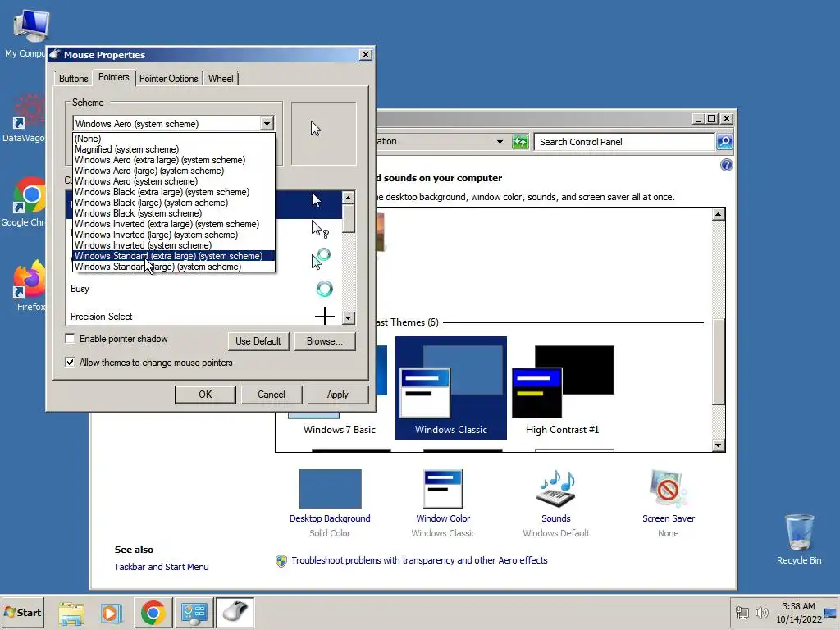Open Window Color settings icon

click(x=443, y=489)
